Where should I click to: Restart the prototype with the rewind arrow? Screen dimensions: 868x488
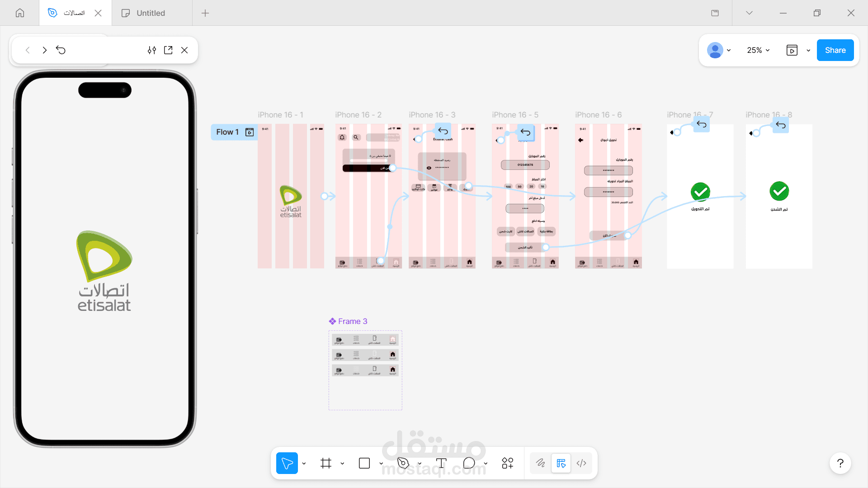(61, 50)
